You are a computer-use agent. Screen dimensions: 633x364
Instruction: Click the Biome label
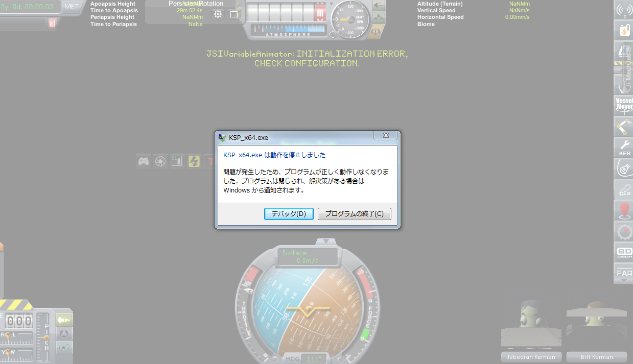pos(426,24)
